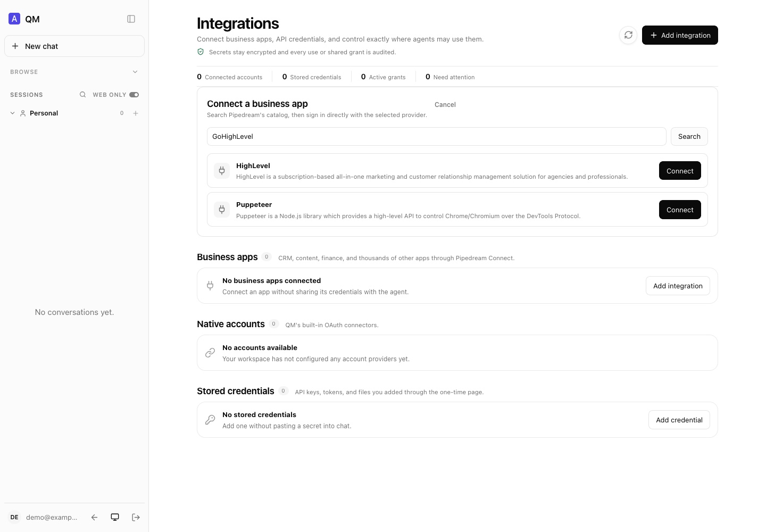The height and width of the screenshot is (532, 766).
Task: Collapse the sidebar panel icon
Action: click(131, 19)
